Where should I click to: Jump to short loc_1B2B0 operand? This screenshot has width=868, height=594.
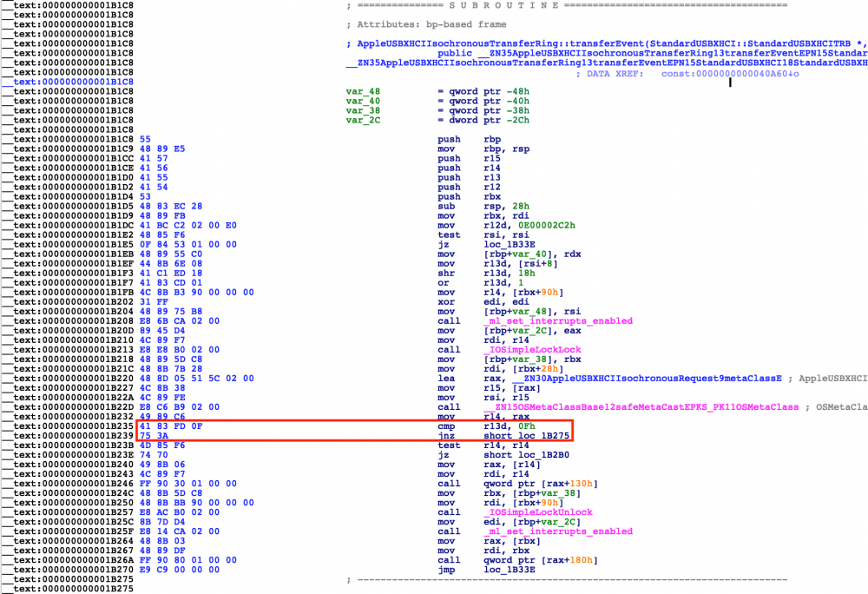click(x=527, y=455)
